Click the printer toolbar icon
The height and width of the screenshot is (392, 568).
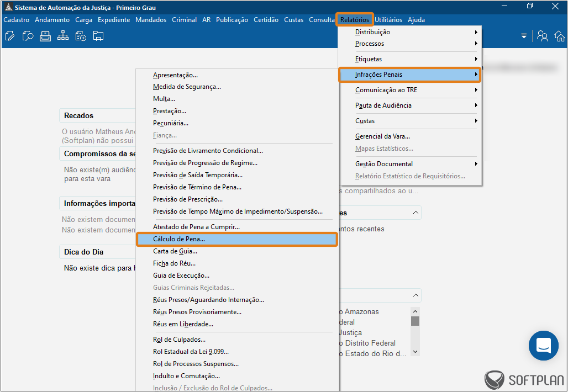pos(45,36)
